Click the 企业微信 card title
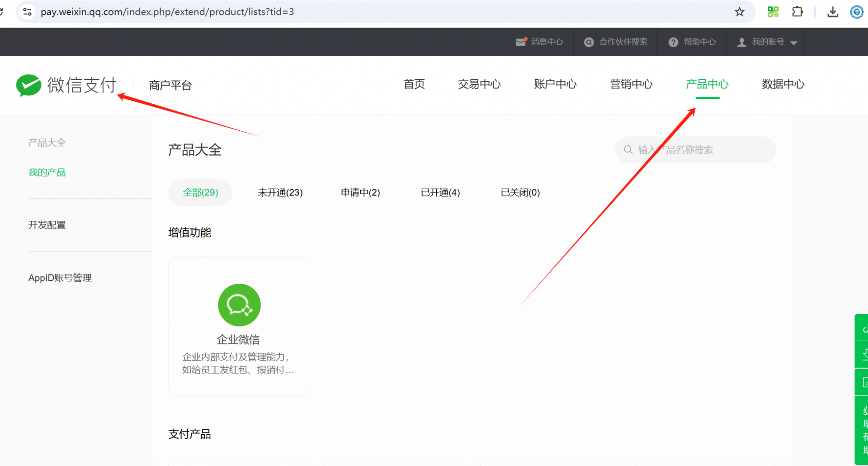The height and width of the screenshot is (466, 868). click(x=238, y=340)
